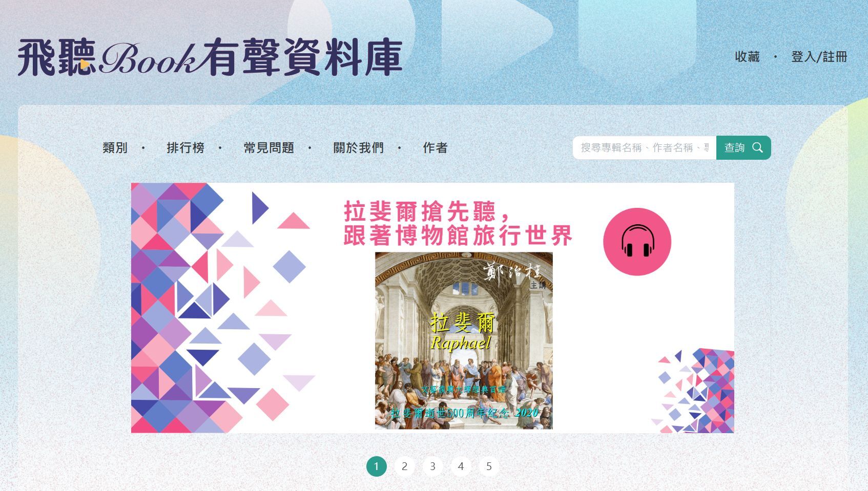Go to carousel slide 2
Viewport: 868px width, 491px height.
point(404,466)
